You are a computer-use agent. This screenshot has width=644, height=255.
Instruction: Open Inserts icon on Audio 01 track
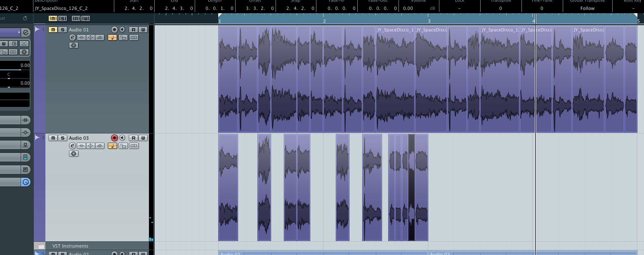81,37
